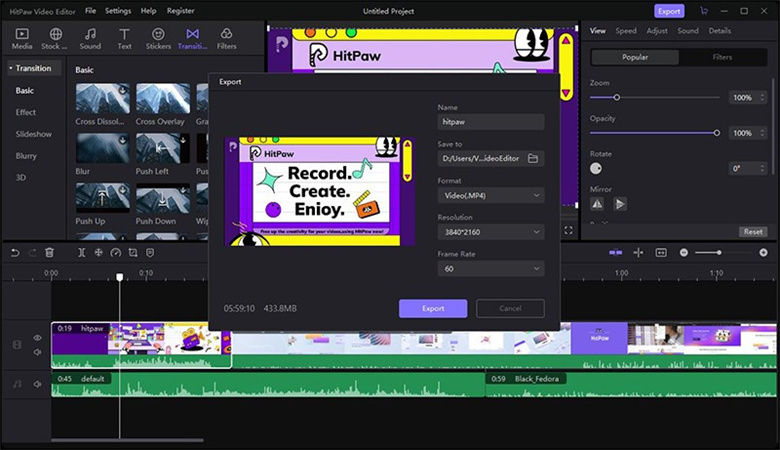
Task: Click the horizontal mirror flip icon
Action: coord(597,204)
